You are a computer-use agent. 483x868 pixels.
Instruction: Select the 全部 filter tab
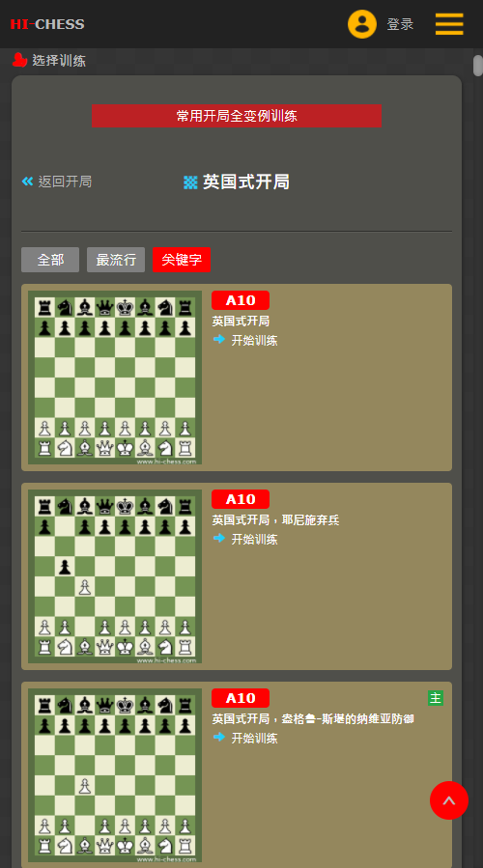coord(50,260)
